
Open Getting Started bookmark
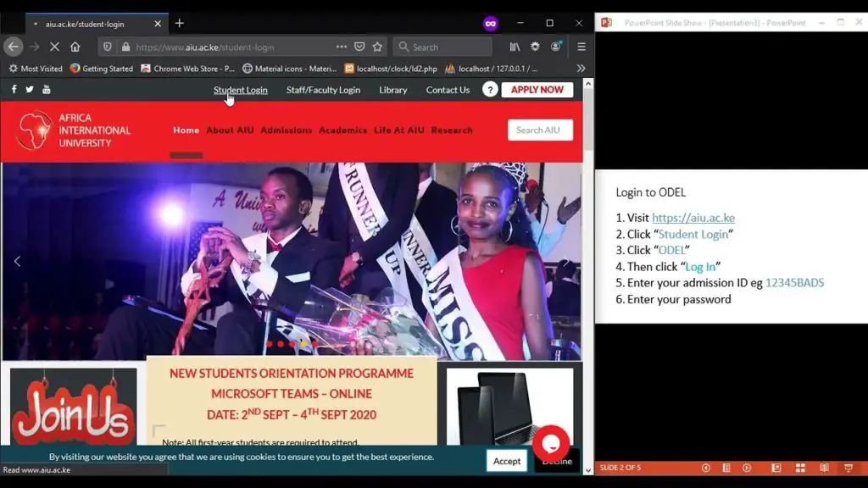[x=102, y=69]
